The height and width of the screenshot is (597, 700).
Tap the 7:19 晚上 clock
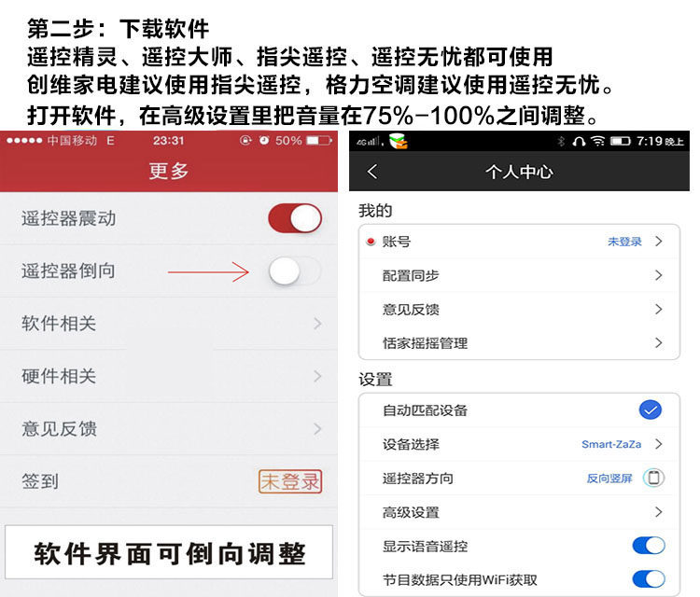pyautogui.click(x=660, y=142)
